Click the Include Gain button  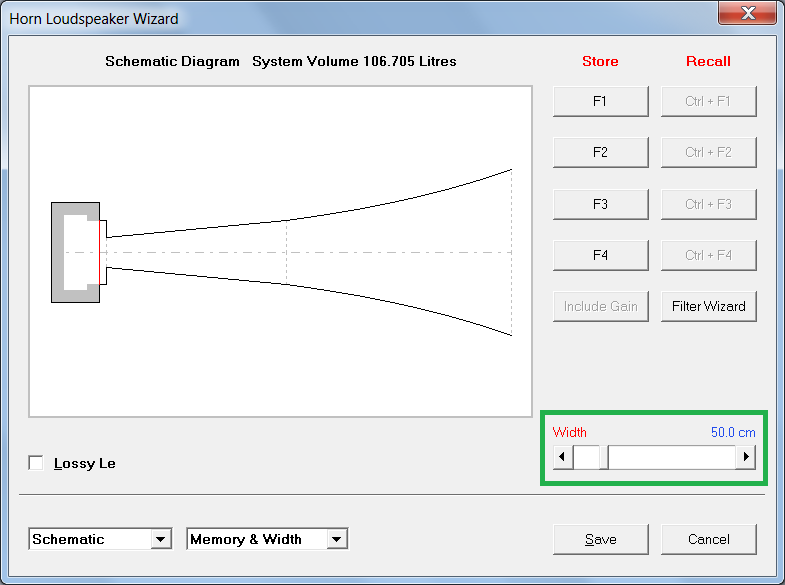click(601, 306)
